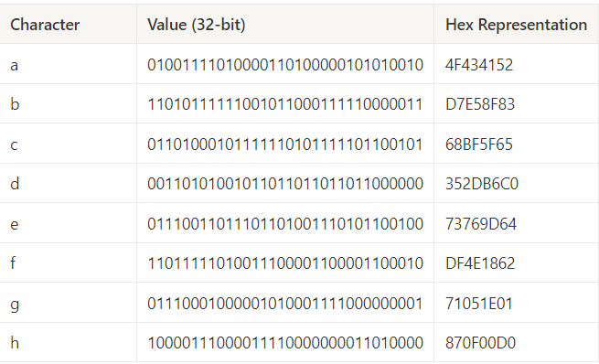This screenshot has width=599, height=364.
Task: Click hex value 71051E01
Action: tap(479, 304)
